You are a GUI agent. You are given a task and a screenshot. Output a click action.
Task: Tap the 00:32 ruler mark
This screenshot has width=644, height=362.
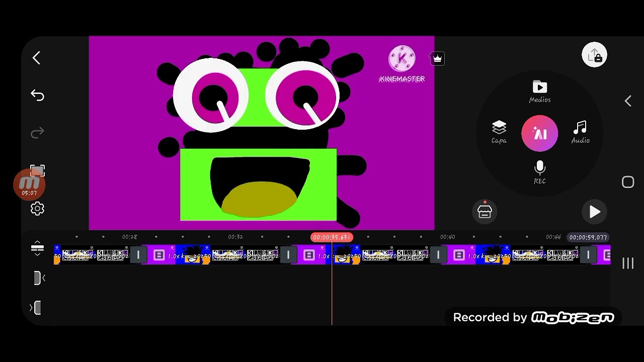coord(235,237)
